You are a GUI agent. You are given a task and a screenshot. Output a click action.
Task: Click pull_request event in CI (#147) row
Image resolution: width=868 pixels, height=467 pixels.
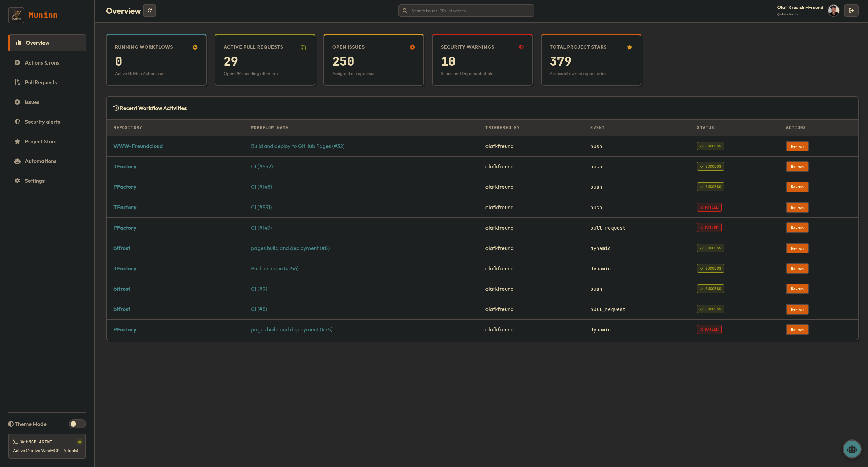607,228
